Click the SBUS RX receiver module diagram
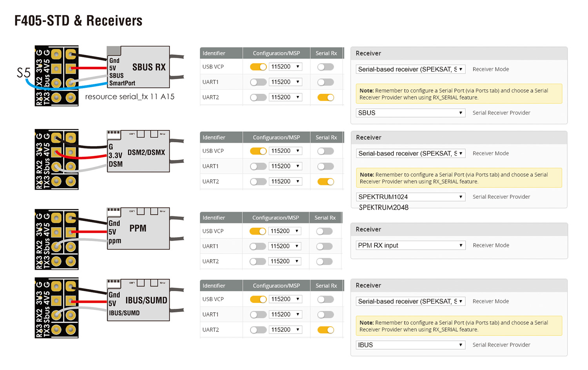The image size is (588, 370). (138, 67)
